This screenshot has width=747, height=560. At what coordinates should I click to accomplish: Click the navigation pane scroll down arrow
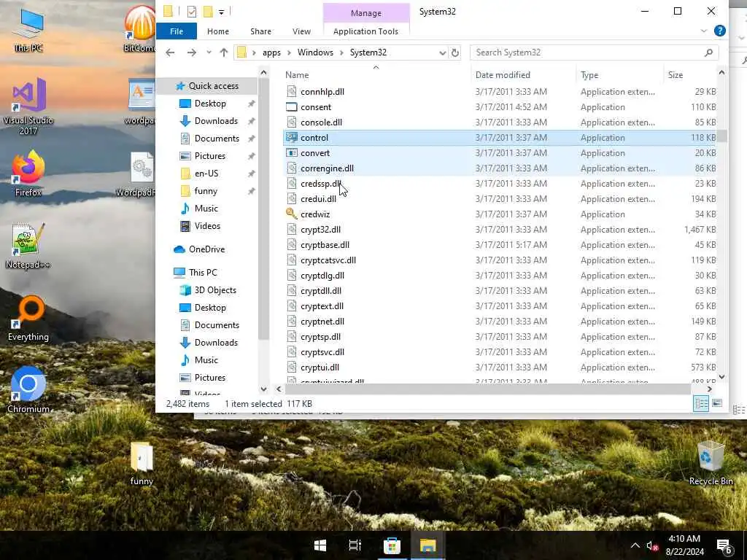point(263,389)
